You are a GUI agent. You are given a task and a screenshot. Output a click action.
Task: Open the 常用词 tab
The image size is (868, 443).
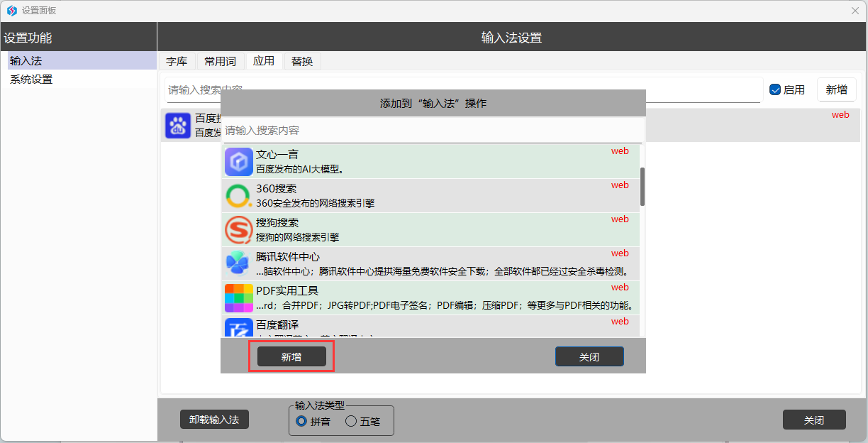(220, 62)
